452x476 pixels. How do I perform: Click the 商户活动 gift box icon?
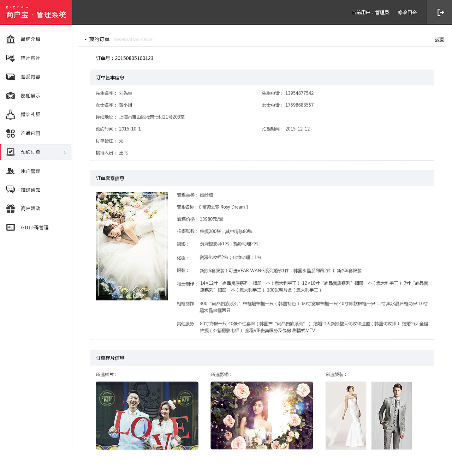pyautogui.click(x=11, y=209)
